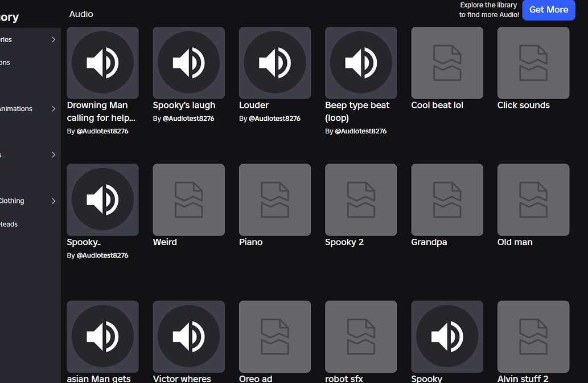Click the speaker icon on Spooky.. audio

click(102, 199)
